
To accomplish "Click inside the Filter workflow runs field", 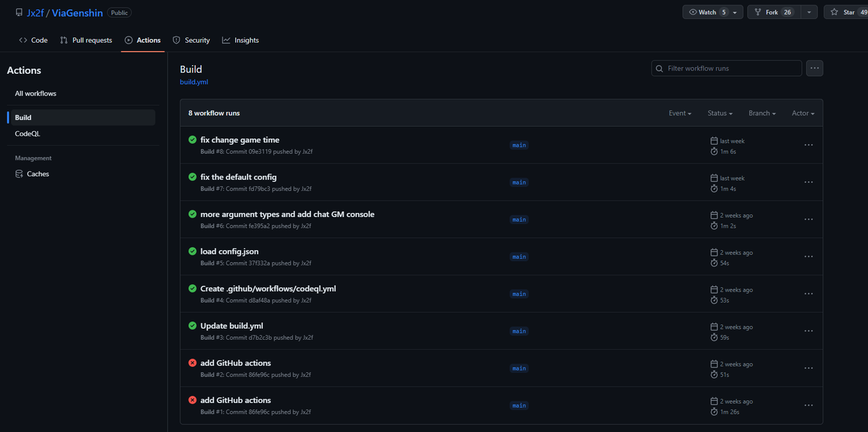I will (726, 68).
